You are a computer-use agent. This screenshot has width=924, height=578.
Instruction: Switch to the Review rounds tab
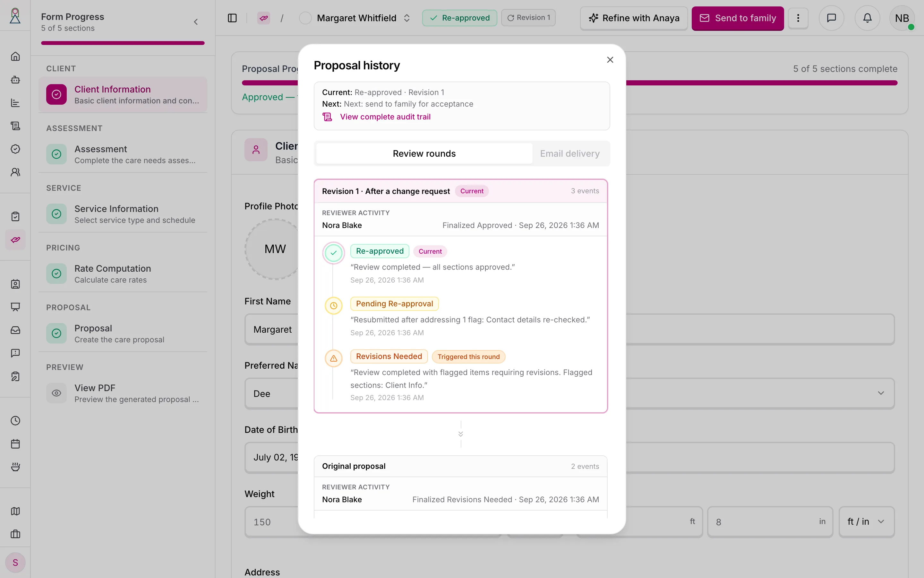[x=424, y=153]
